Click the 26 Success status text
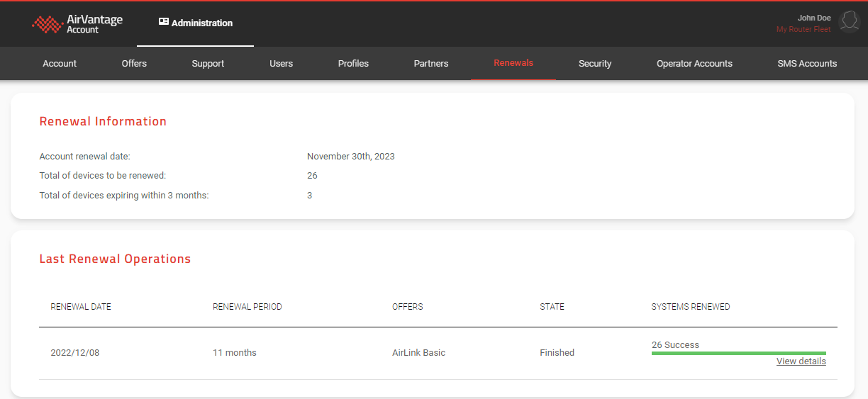Image resolution: width=868 pixels, height=399 pixels. pos(675,345)
